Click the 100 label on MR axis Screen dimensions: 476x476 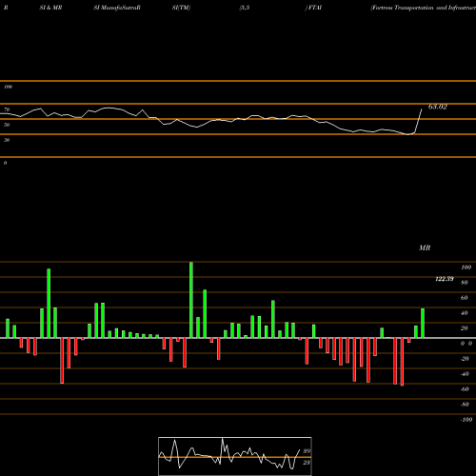[x=466, y=268]
